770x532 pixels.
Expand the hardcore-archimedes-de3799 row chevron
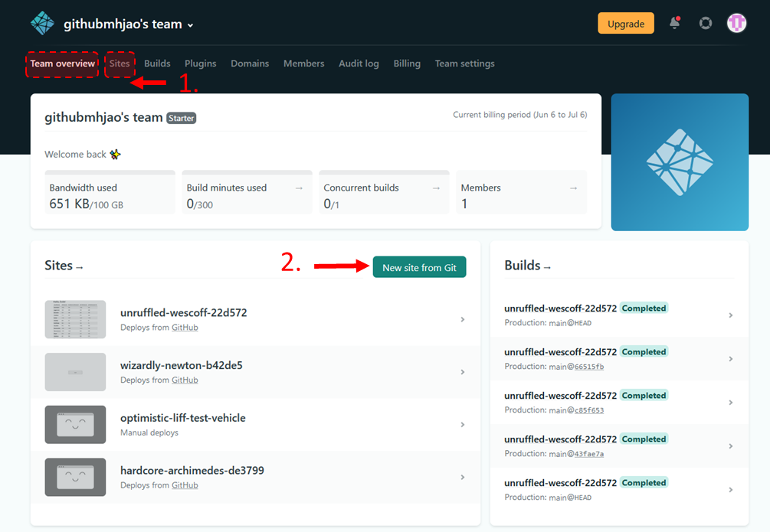463,477
